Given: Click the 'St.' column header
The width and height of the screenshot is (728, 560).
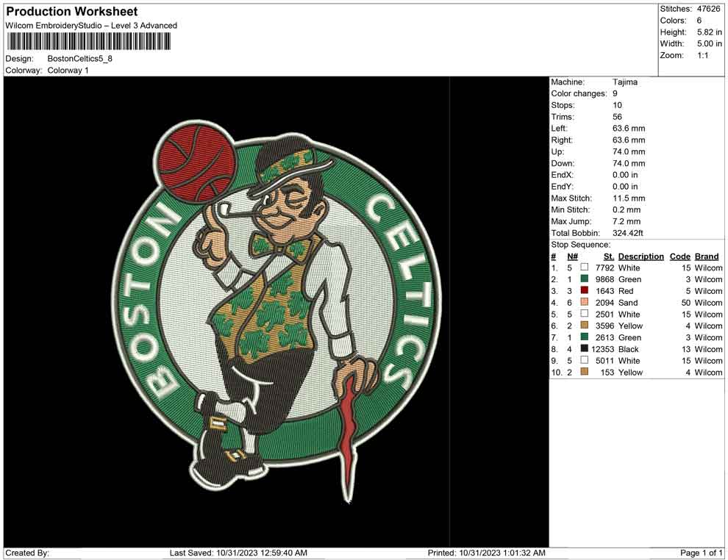Looking at the screenshot, I should coord(609,256).
